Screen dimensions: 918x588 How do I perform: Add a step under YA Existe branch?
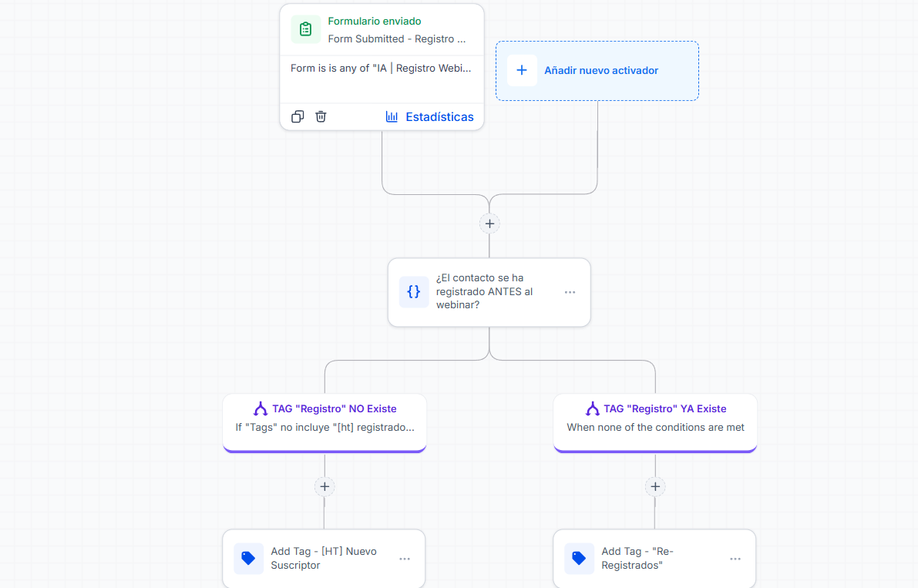[x=655, y=486]
